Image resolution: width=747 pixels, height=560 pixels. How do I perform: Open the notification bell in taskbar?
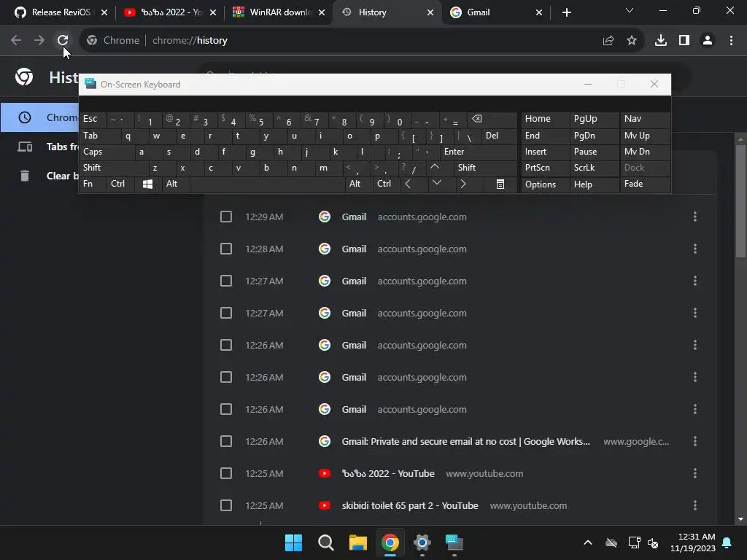tap(727, 542)
